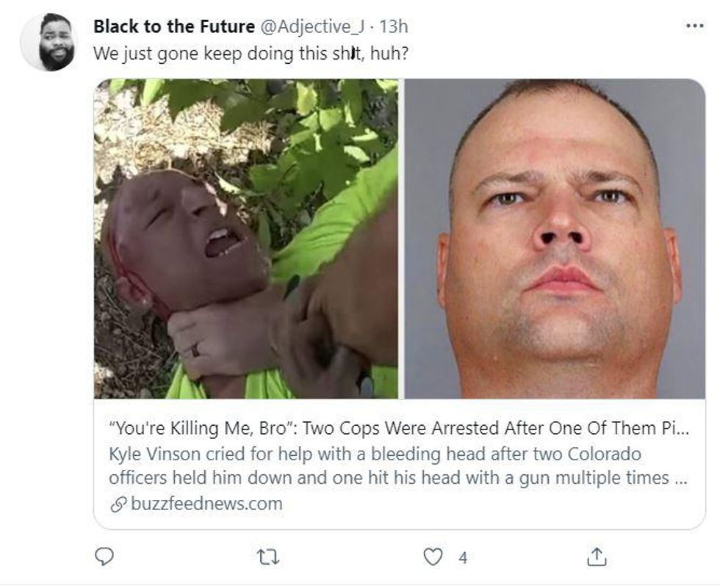Click the Black to the Future display name
Viewport: 720px width, 588px height.
174,26
